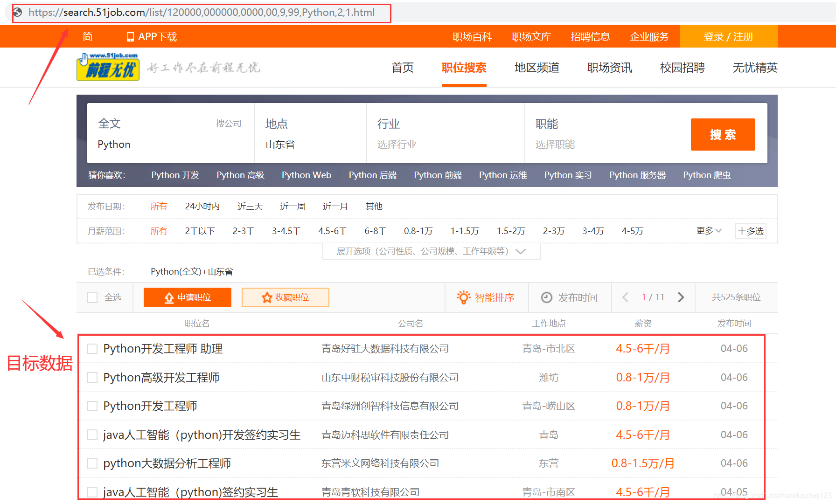
Task: Open 地区频道 tab
Action: pos(537,68)
